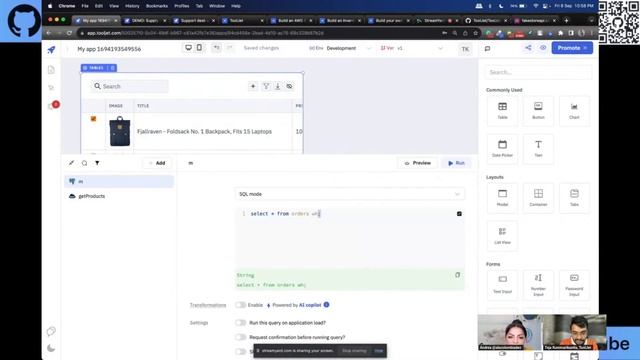
Task: Toggle dark mode moon icon
Action: point(51,348)
